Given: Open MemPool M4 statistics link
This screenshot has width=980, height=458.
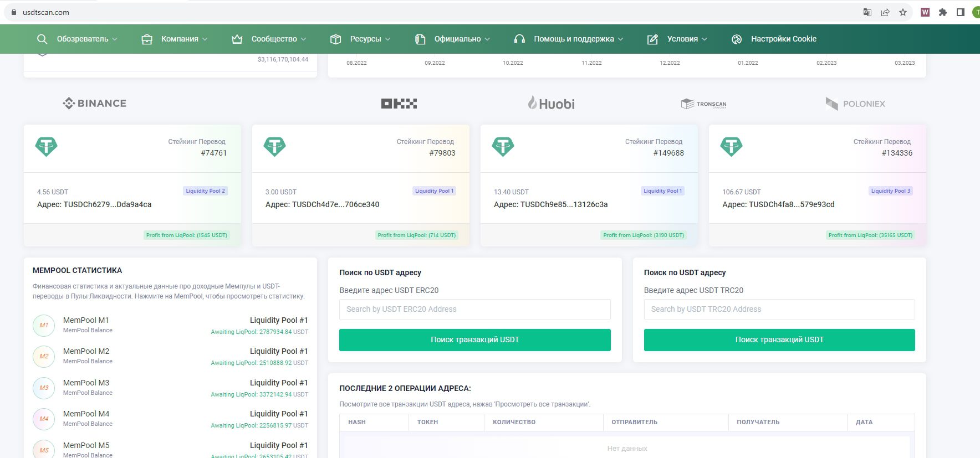Looking at the screenshot, I should [x=86, y=414].
